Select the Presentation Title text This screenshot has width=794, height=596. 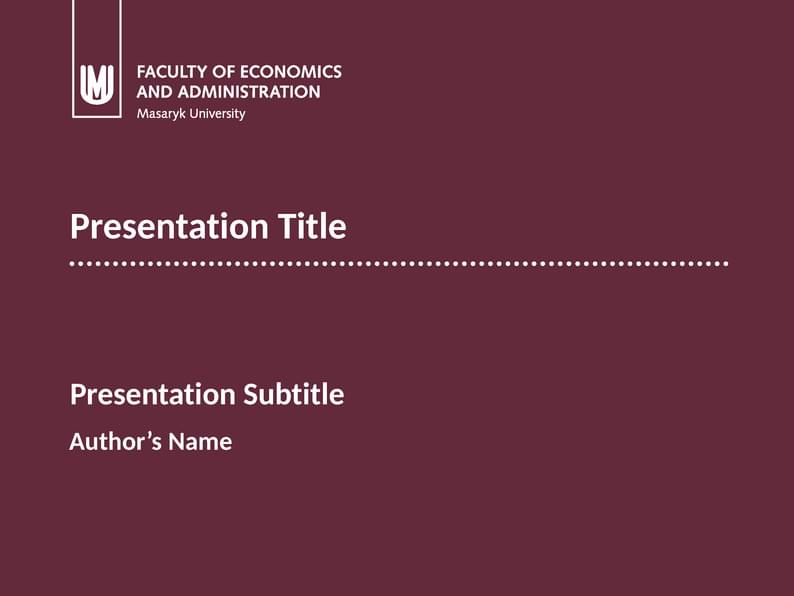208,227
